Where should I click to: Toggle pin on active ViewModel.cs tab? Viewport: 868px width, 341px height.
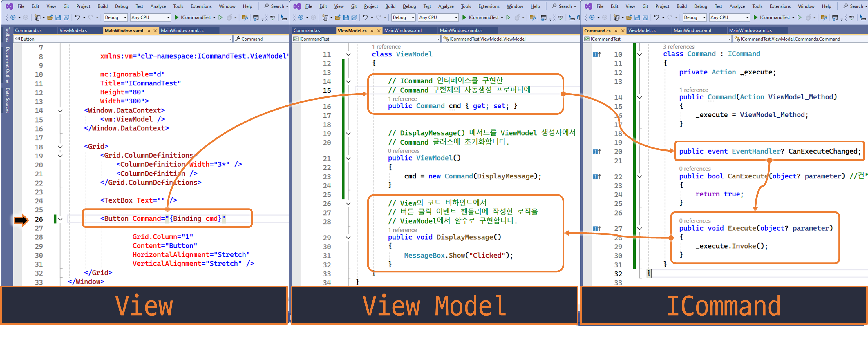click(x=372, y=31)
